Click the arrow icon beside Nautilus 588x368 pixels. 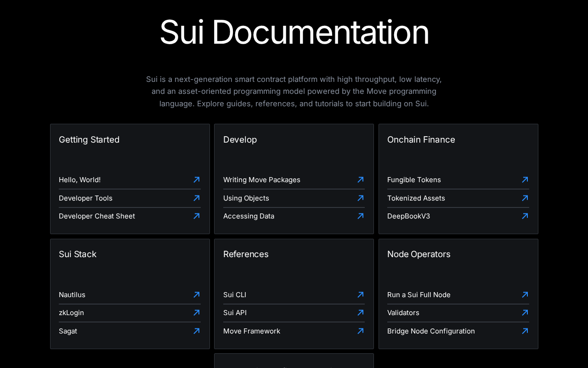[197, 295]
